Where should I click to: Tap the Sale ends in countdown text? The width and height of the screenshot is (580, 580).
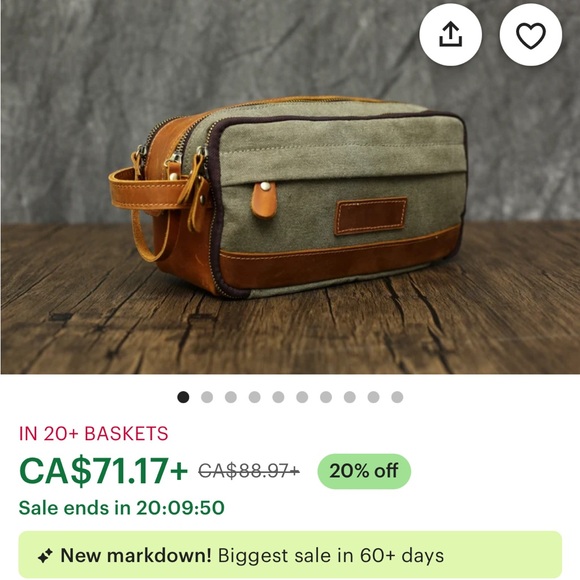pyautogui.click(x=122, y=508)
